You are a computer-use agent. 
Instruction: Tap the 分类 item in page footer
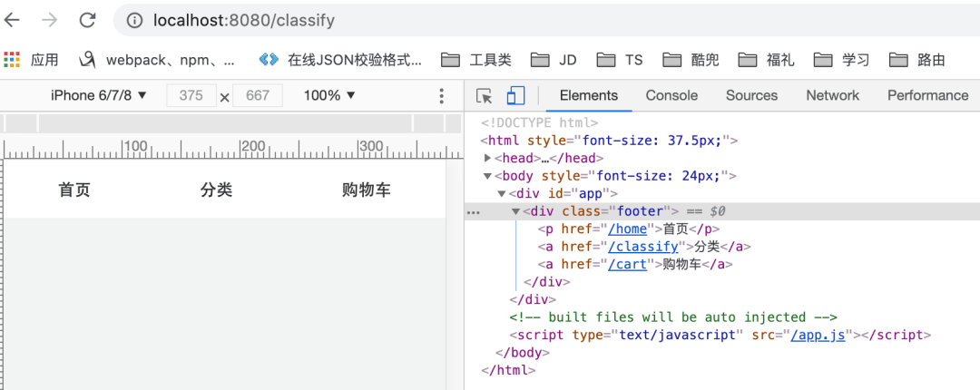[216, 190]
